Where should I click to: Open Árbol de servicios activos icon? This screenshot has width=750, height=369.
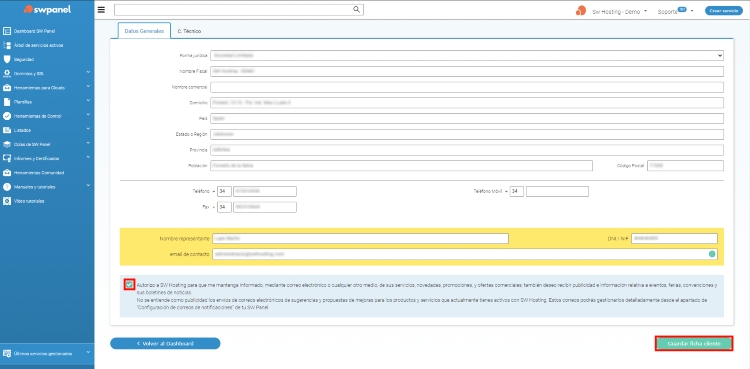pyautogui.click(x=7, y=45)
